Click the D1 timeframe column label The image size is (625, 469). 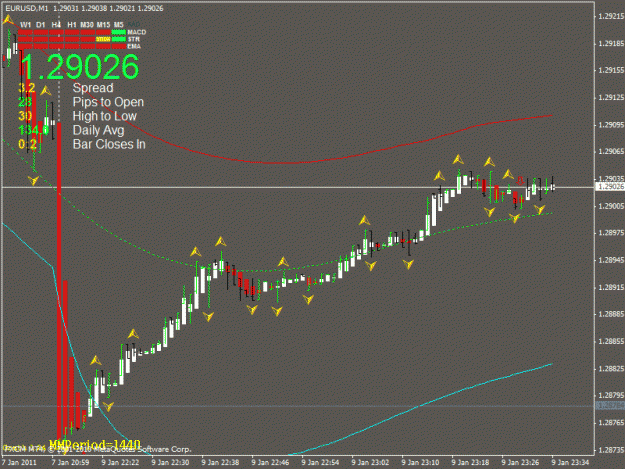click(x=41, y=25)
